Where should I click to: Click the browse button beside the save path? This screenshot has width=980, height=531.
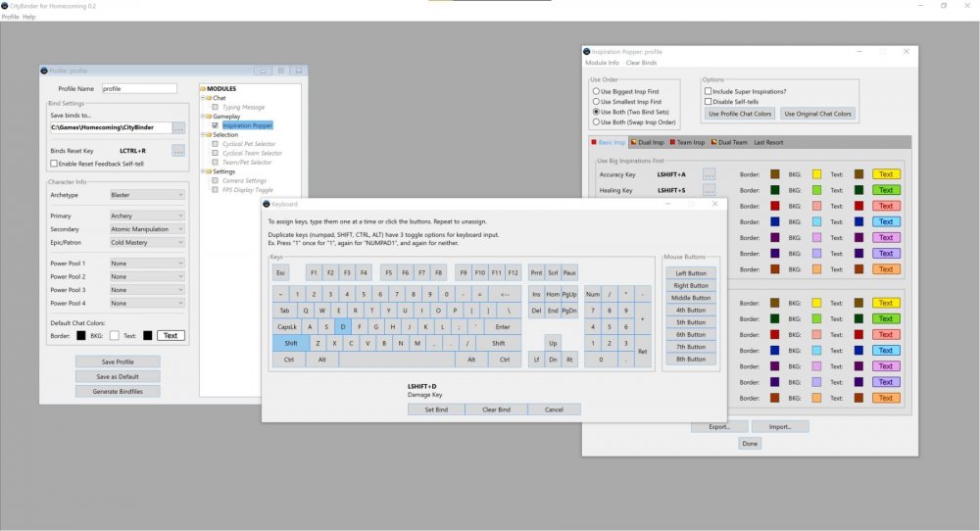(x=178, y=127)
